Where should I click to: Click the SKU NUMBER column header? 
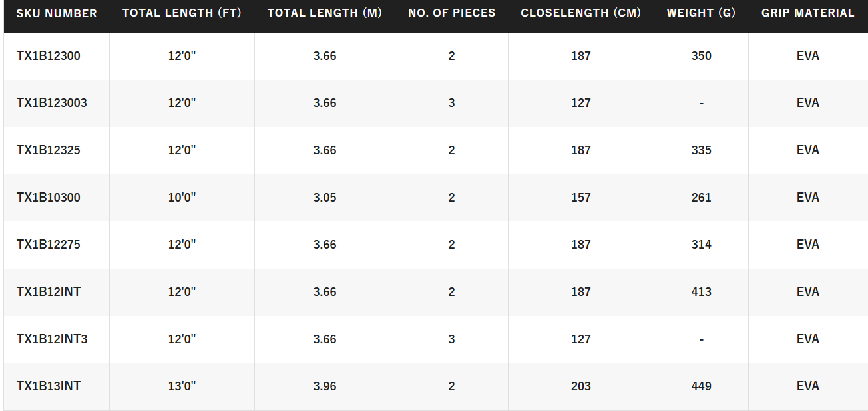click(x=57, y=13)
